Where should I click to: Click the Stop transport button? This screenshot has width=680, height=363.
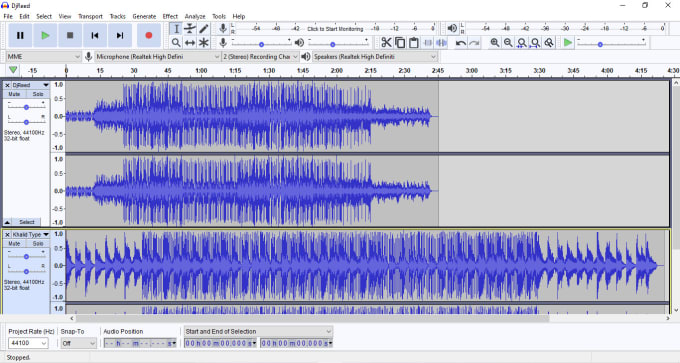(x=70, y=36)
